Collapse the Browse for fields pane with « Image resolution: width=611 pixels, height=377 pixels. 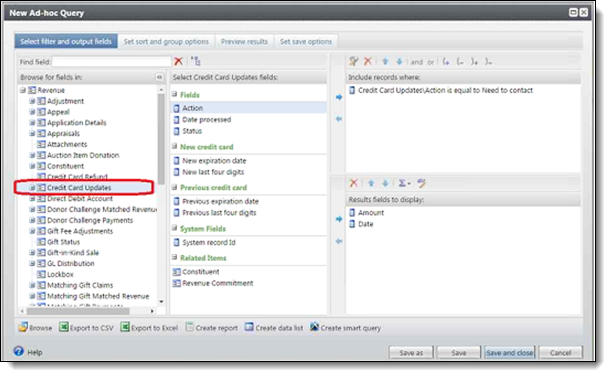point(159,77)
